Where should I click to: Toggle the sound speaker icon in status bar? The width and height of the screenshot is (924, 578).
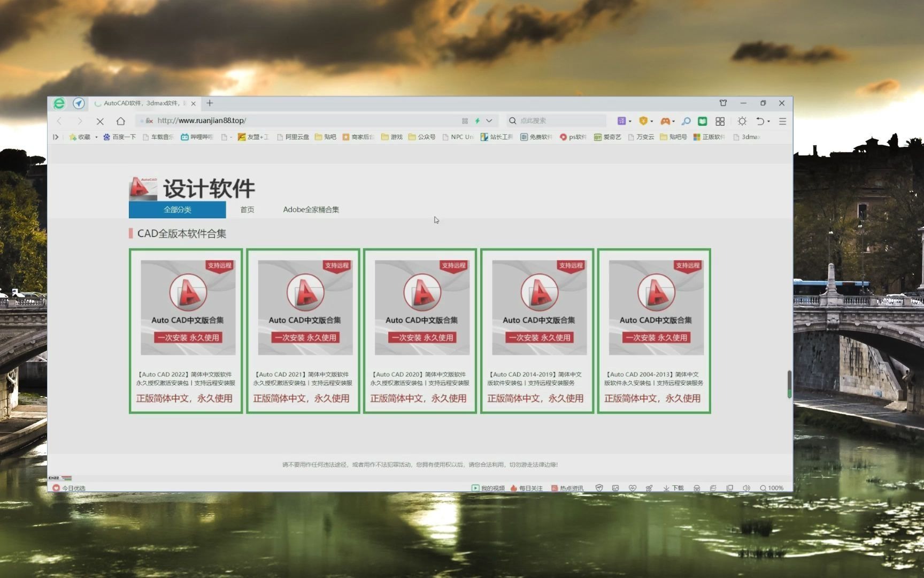[747, 488]
